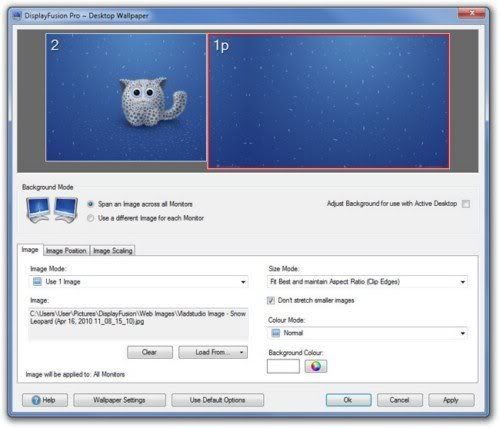The image size is (500, 428).
Task: Open the Colour Mode dropdown
Action: click(x=463, y=333)
